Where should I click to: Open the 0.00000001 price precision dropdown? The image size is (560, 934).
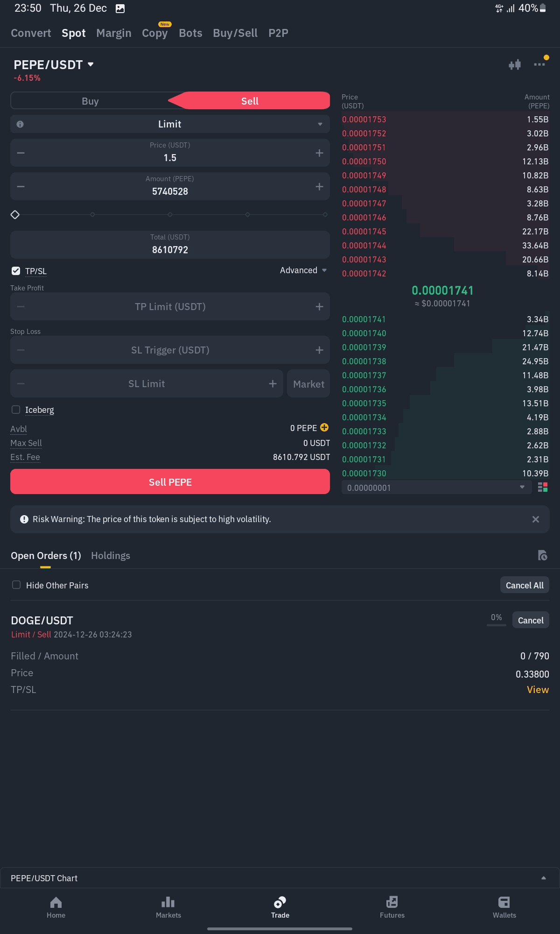[436, 488]
